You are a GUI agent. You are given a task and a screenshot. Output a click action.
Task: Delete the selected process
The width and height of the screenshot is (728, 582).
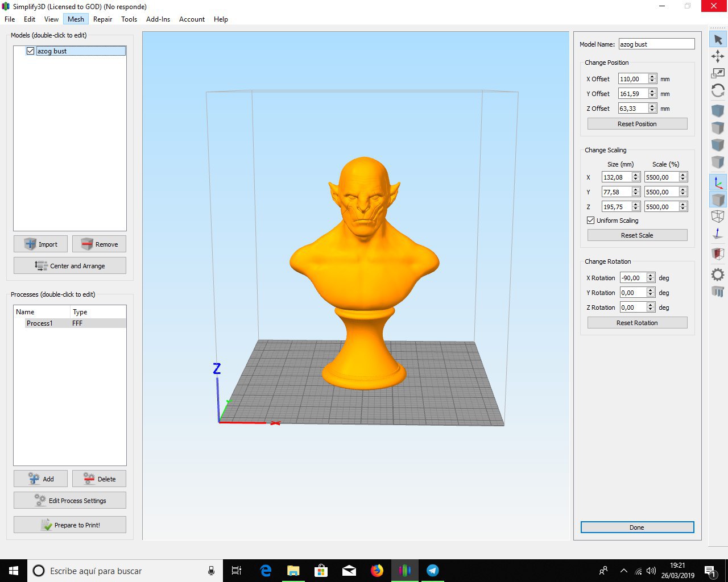click(x=99, y=479)
